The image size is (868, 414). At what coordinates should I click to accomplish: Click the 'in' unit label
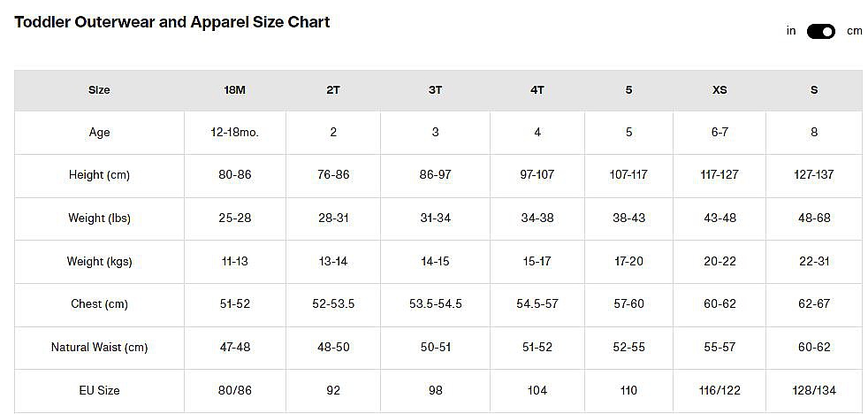tap(791, 31)
